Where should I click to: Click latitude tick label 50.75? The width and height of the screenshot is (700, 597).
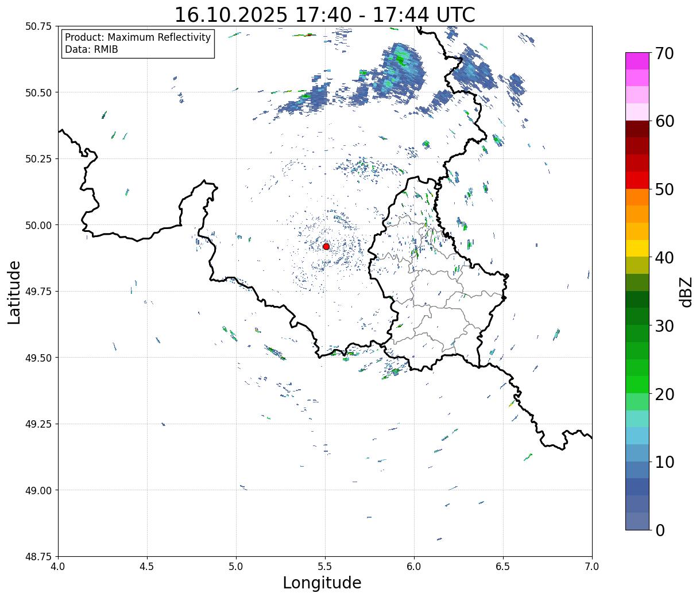coord(38,26)
